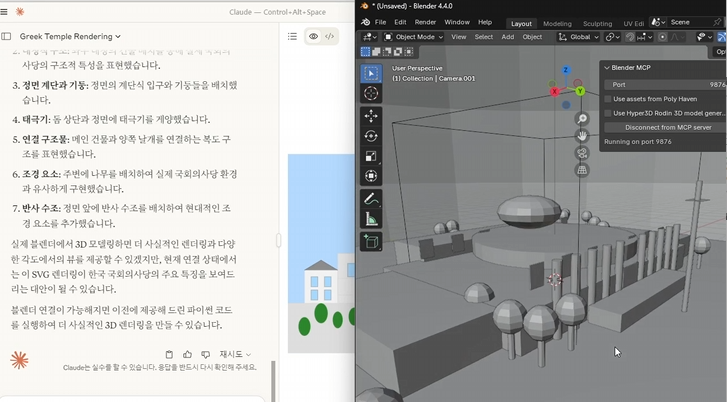Select the 3D Cursor tool
727x402 pixels.
pyautogui.click(x=371, y=93)
